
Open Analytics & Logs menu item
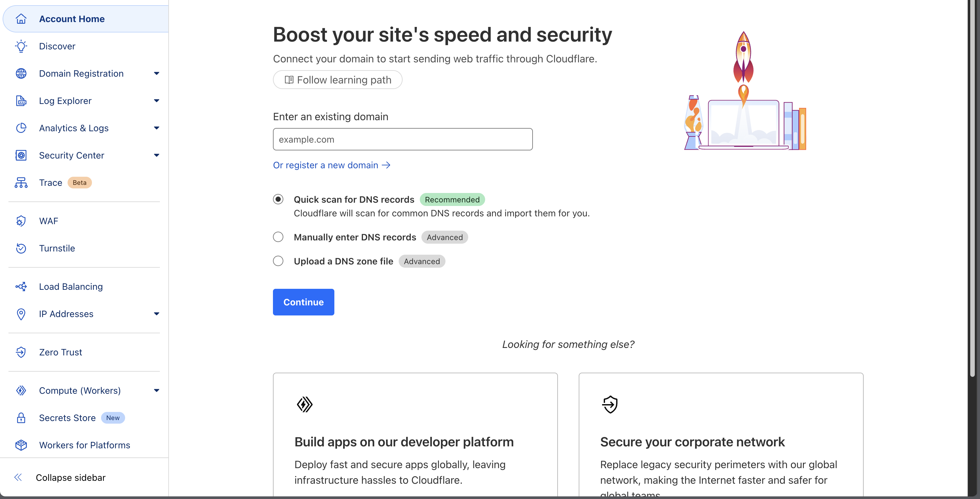pos(74,128)
